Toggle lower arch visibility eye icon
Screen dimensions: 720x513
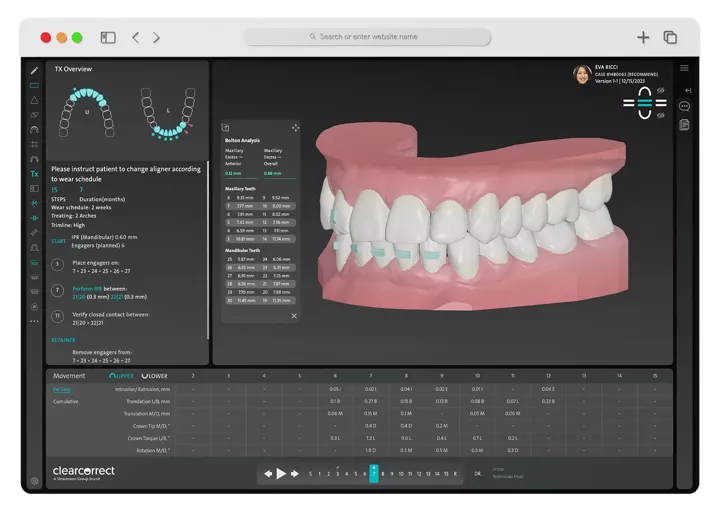click(x=661, y=114)
